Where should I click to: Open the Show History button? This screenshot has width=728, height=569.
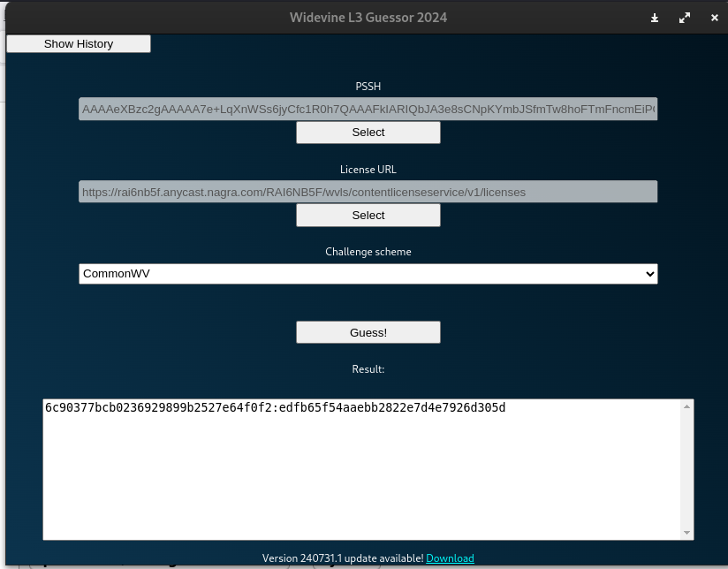click(x=79, y=43)
